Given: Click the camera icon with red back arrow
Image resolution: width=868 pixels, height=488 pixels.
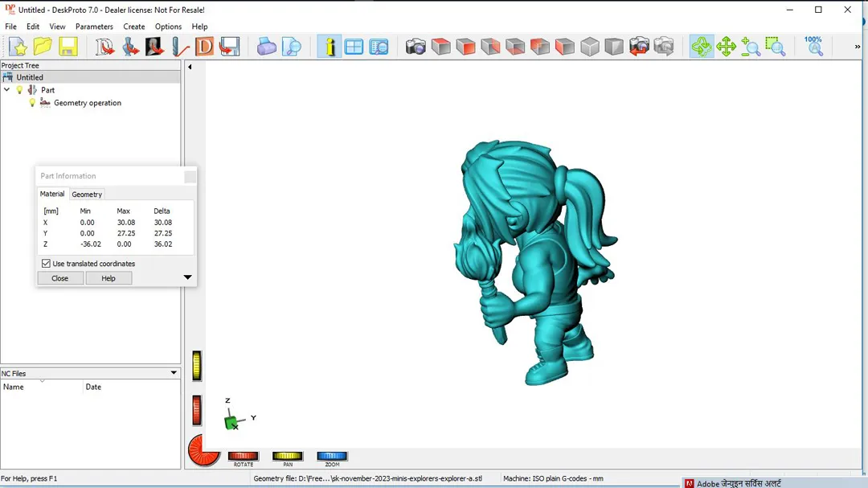Looking at the screenshot, I should 639,47.
